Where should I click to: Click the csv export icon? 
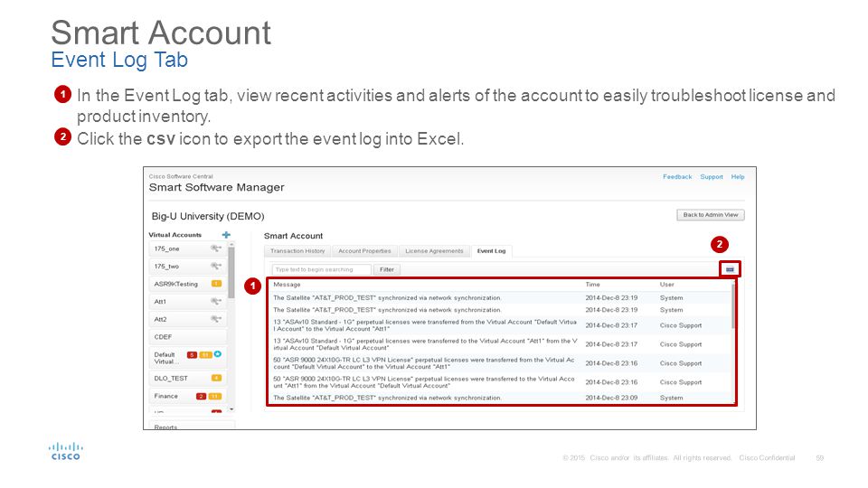[730, 269]
